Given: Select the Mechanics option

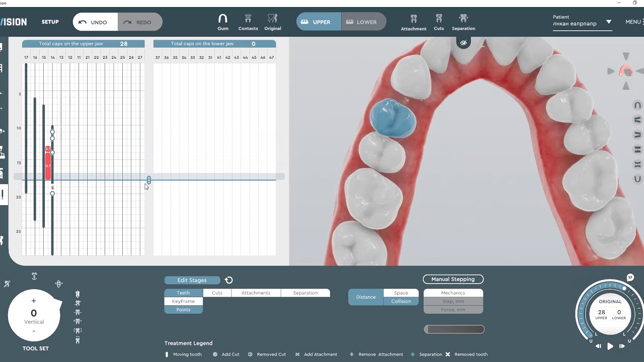Looking at the screenshot, I should pyautogui.click(x=453, y=293).
